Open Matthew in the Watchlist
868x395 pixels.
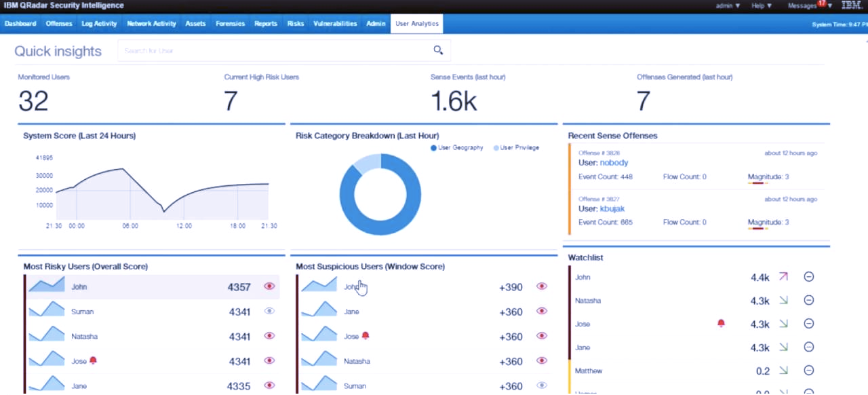coord(589,371)
